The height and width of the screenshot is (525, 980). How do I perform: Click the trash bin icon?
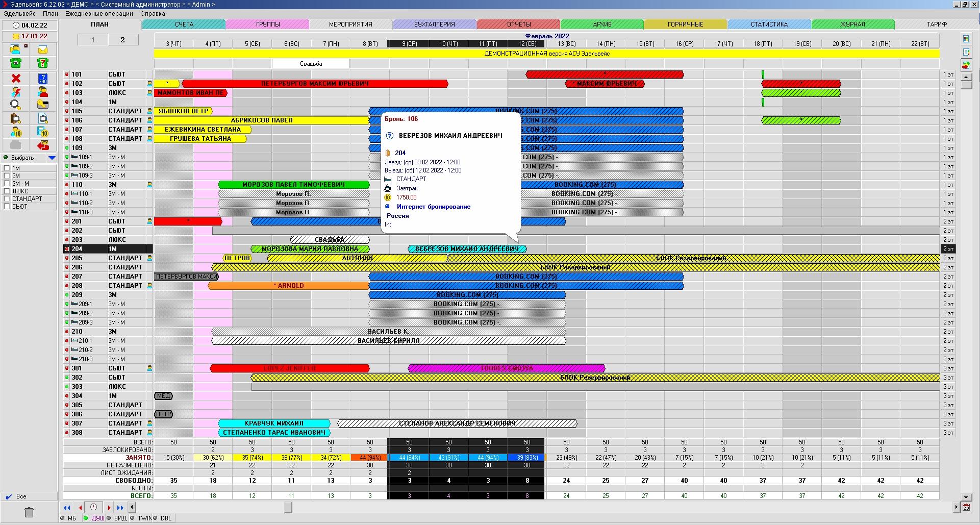click(x=29, y=512)
